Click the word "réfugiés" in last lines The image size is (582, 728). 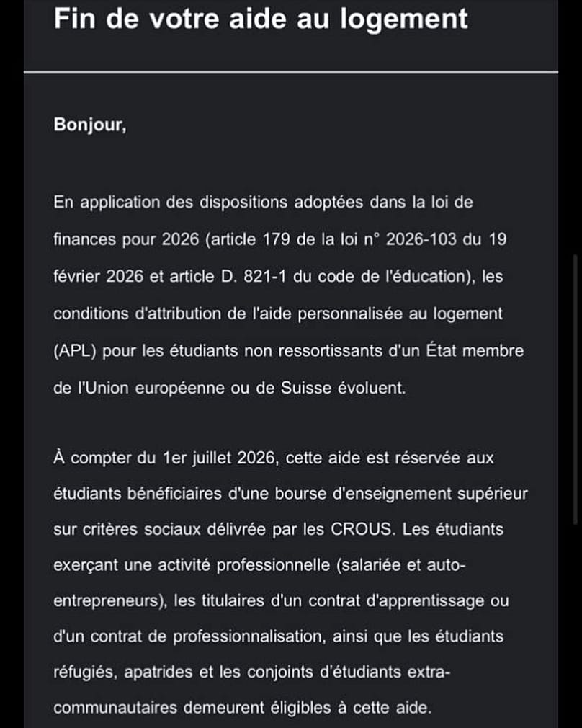tap(86, 672)
